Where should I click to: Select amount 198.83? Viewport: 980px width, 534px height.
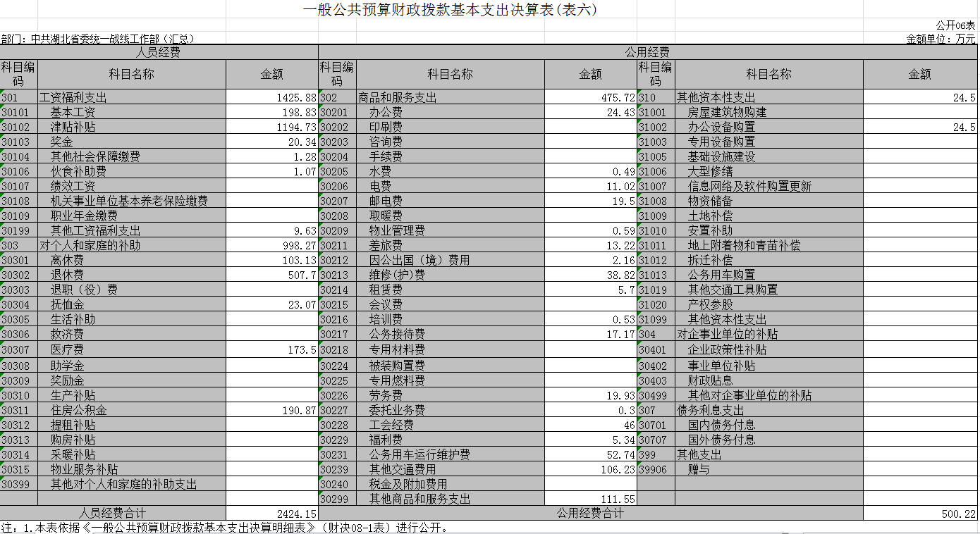(x=272, y=112)
